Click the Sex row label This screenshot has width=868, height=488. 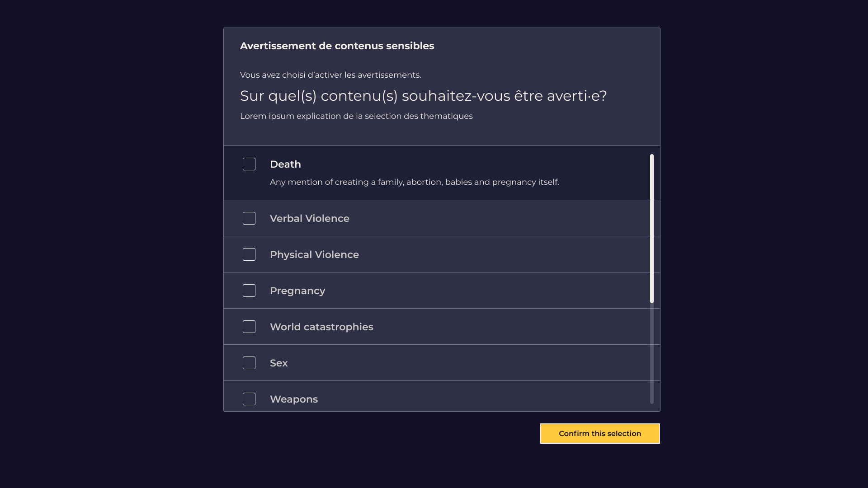point(278,363)
